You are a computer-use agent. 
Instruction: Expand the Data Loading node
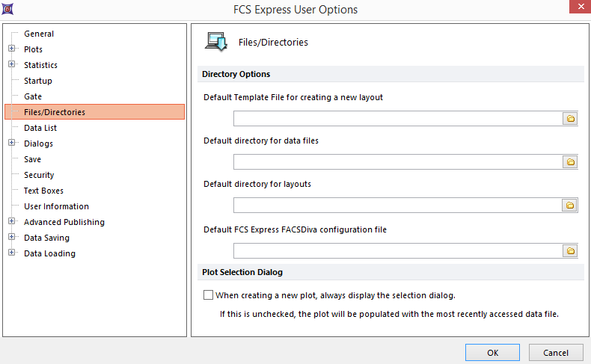[x=12, y=253]
